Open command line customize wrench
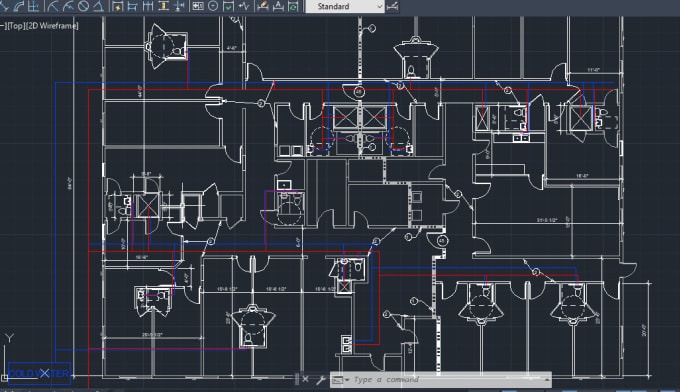Screen dimensions: 680x392 320,380
